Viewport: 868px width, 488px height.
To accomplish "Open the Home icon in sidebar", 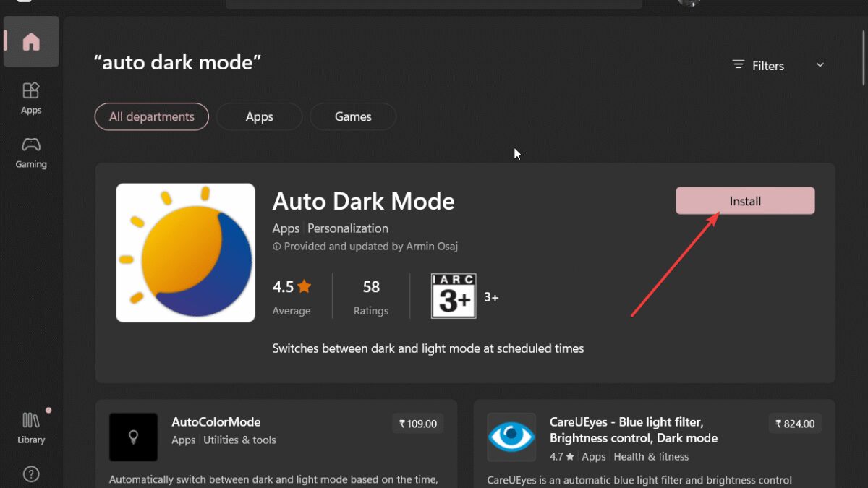I will click(x=31, y=42).
